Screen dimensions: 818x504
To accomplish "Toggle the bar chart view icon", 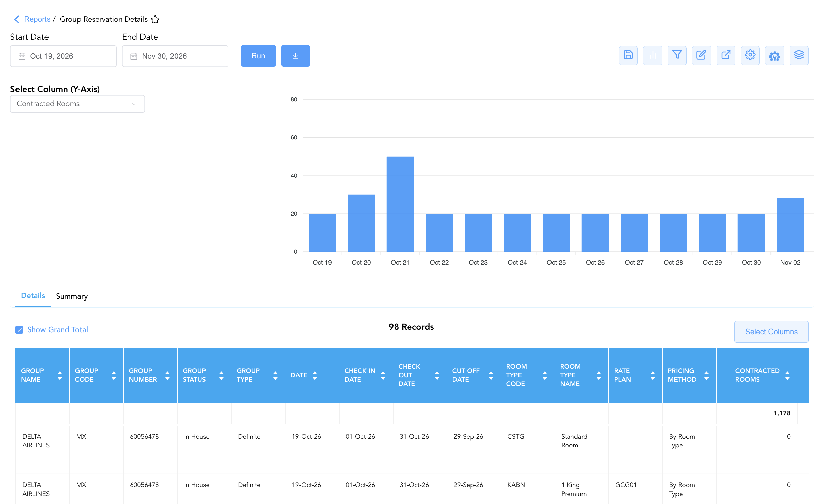I will pos(653,55).
